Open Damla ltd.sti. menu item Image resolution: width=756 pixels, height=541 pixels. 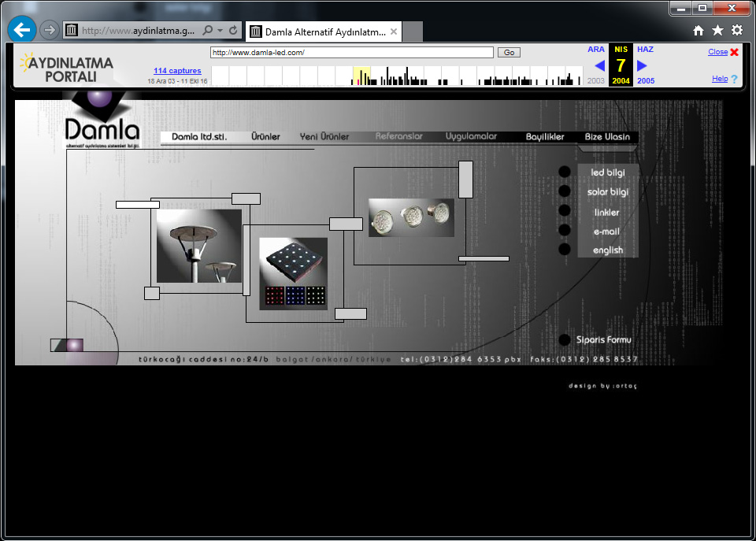(x=199, y=137)
